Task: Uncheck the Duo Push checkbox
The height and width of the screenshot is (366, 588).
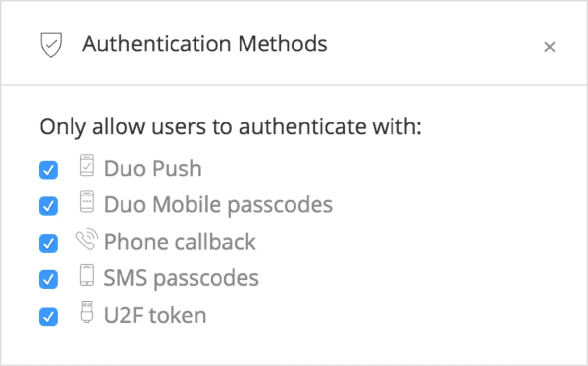Action: click(48, 171)
